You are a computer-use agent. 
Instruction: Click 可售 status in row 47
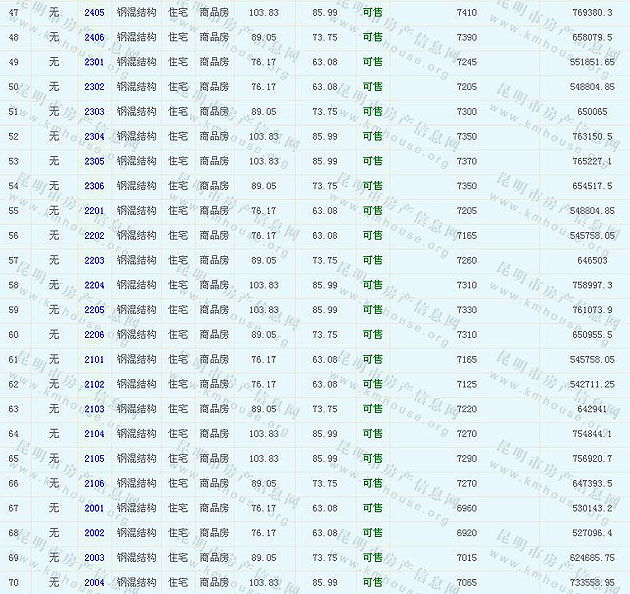coord(372,12)
